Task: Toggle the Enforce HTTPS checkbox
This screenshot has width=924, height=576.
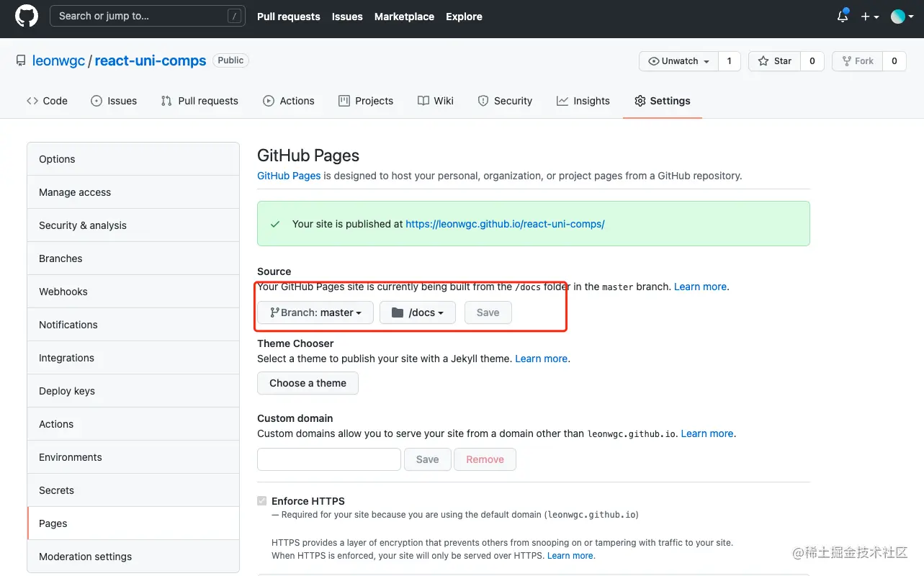Action: click(x=261, y=500)
